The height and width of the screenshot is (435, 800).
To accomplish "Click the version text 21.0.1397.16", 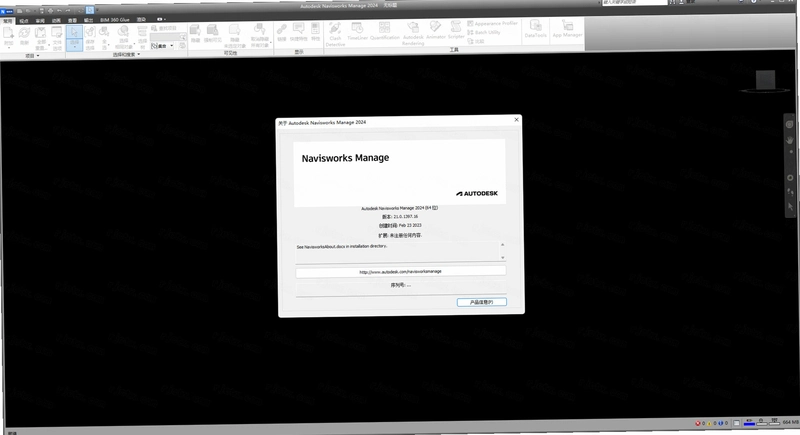I will 406,217.
